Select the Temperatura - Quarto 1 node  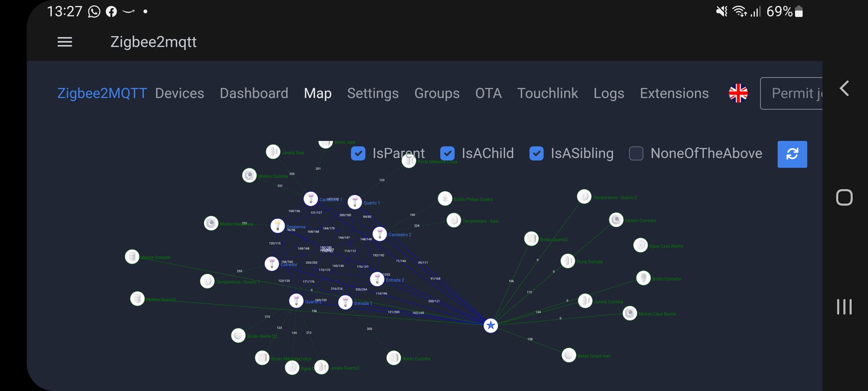(x=207, y=281)
